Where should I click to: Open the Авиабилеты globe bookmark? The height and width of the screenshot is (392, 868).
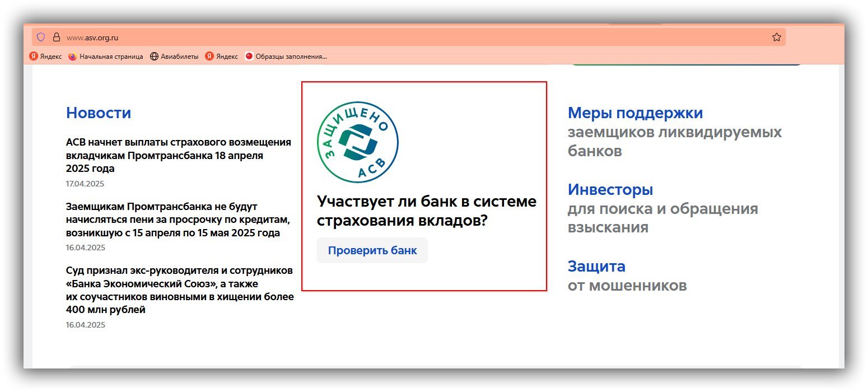(x=174, y=57)
